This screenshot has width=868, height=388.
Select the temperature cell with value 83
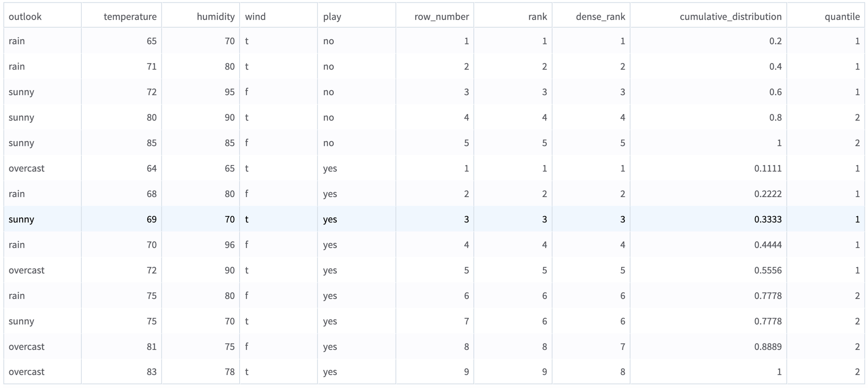(x=151, y=372)
